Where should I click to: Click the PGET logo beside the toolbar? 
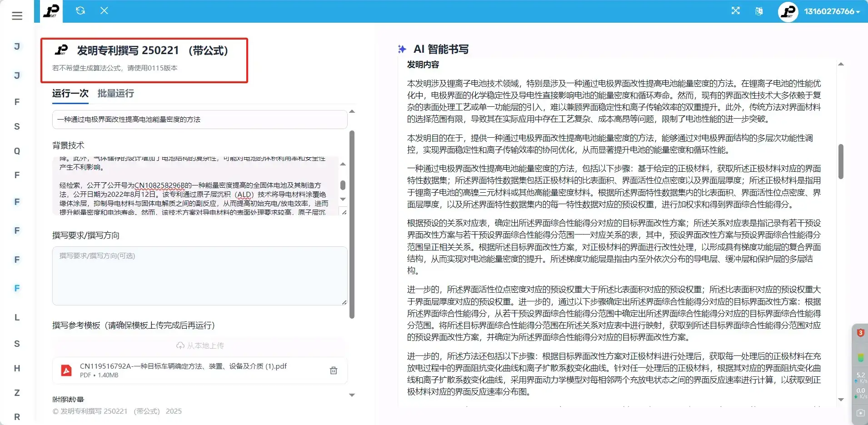click(x=51, y=11)
